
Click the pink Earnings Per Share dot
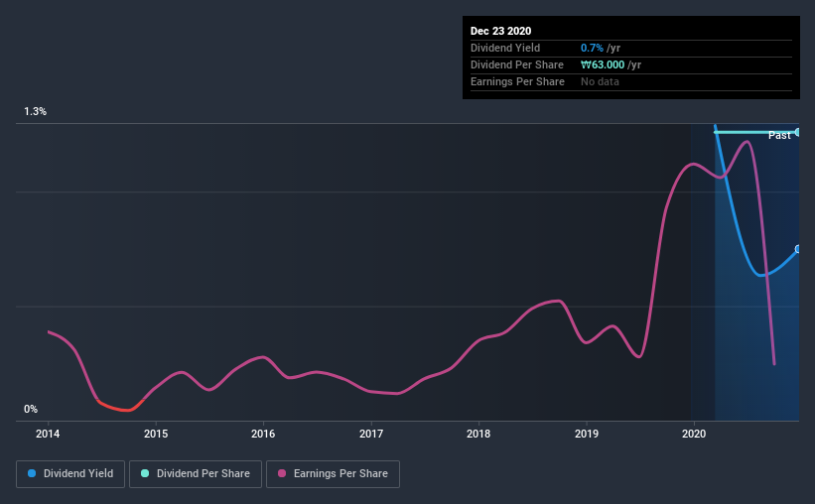point(282,473)
